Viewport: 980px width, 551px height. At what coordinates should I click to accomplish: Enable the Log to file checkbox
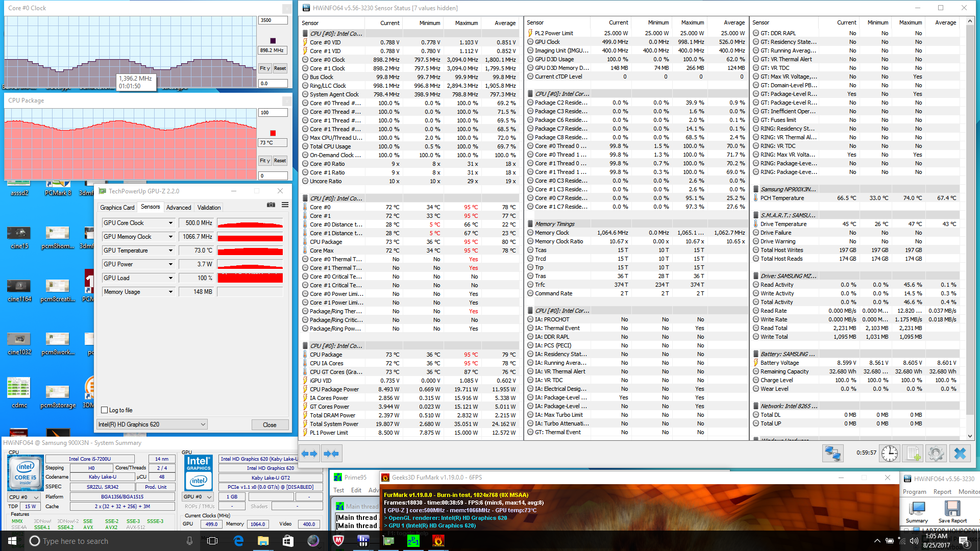coord(105,410)
